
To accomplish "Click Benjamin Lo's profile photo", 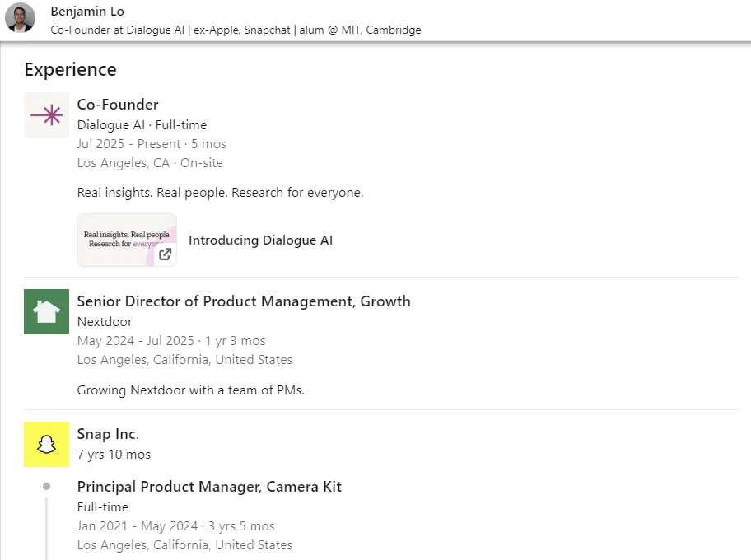I will [20, 18].
